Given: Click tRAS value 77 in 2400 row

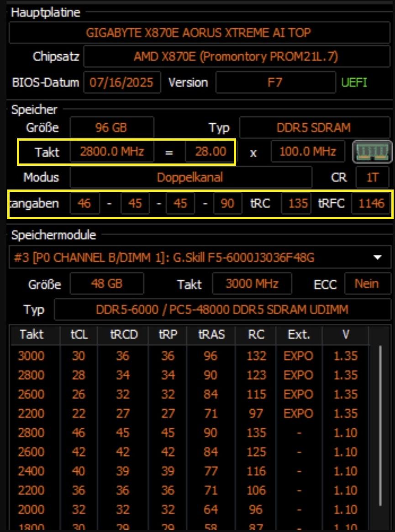Looking at the screenshot, I should click(x=211, y=471).
